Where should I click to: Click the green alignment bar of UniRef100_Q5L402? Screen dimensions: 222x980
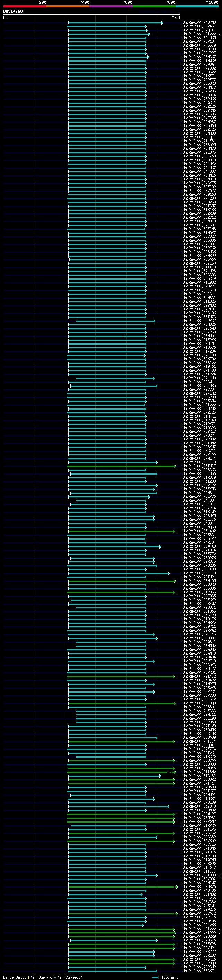122,531
